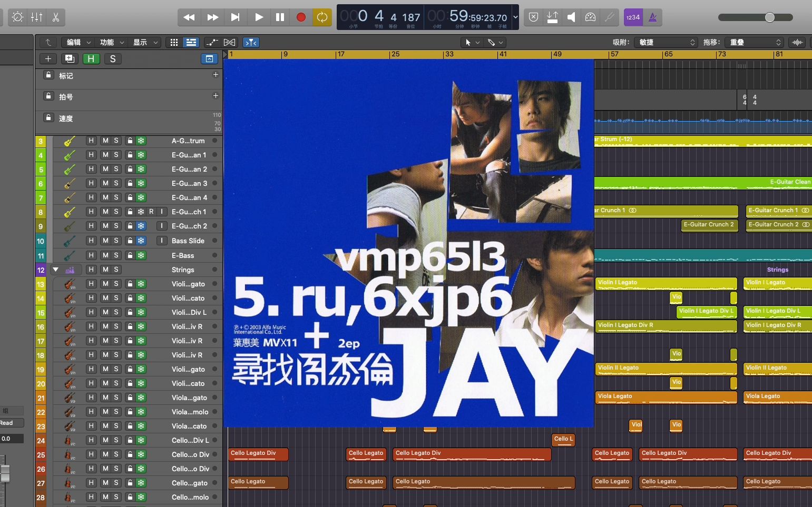812x507 pixels.
Task: Click the channel strip volume fader
Action: (5, 473)
